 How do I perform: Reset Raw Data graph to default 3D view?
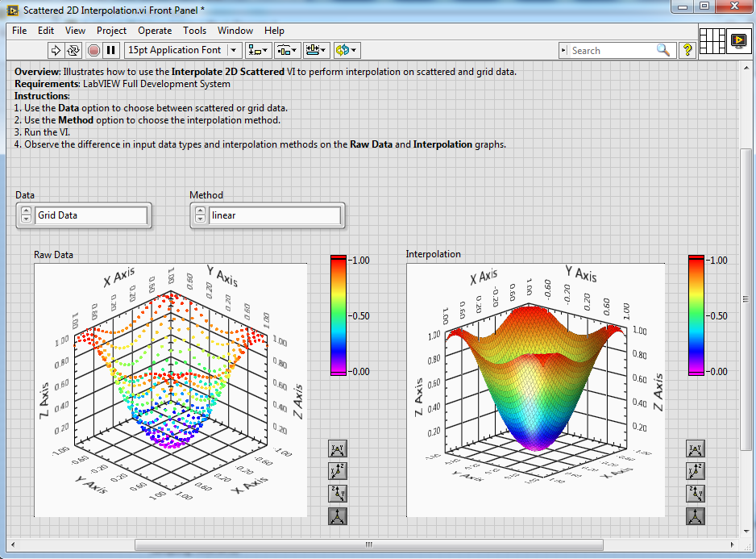coord(338,516)
